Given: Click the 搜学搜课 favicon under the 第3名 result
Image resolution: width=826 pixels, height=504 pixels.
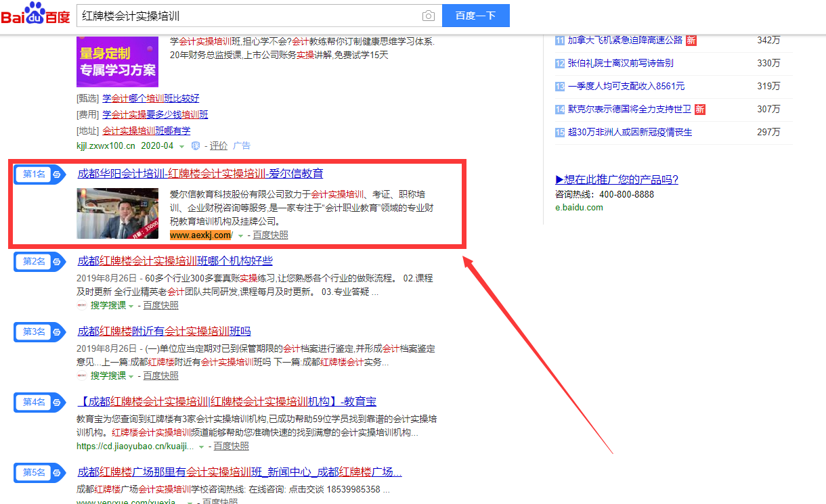Looking at the screenshot, I should point(82,376).
